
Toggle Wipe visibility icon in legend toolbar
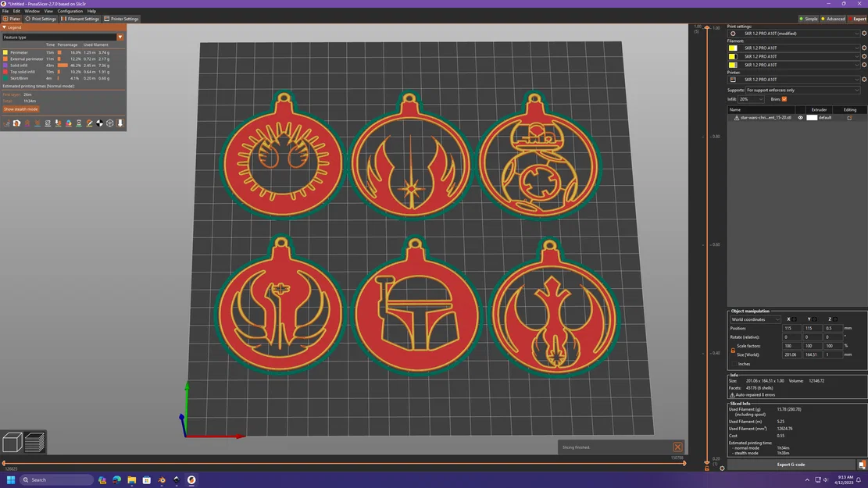16,123
